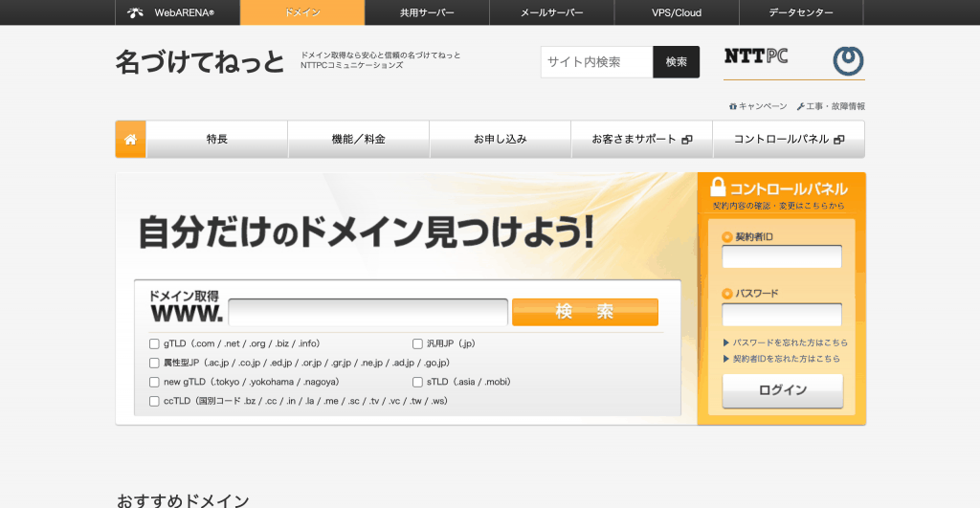Focus the パスワード input field
This screenshot has width=980, height=508.
point(782,315)
